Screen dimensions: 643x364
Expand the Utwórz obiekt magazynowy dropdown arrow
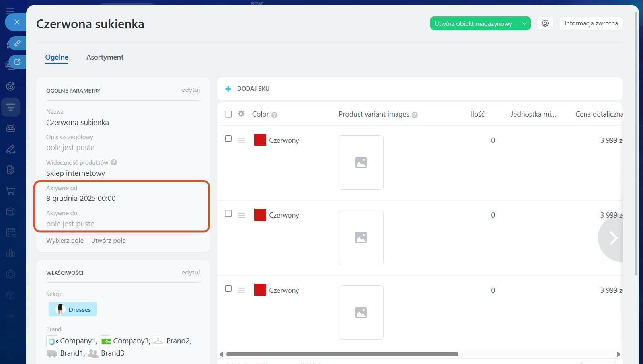(x=524, y=23)
